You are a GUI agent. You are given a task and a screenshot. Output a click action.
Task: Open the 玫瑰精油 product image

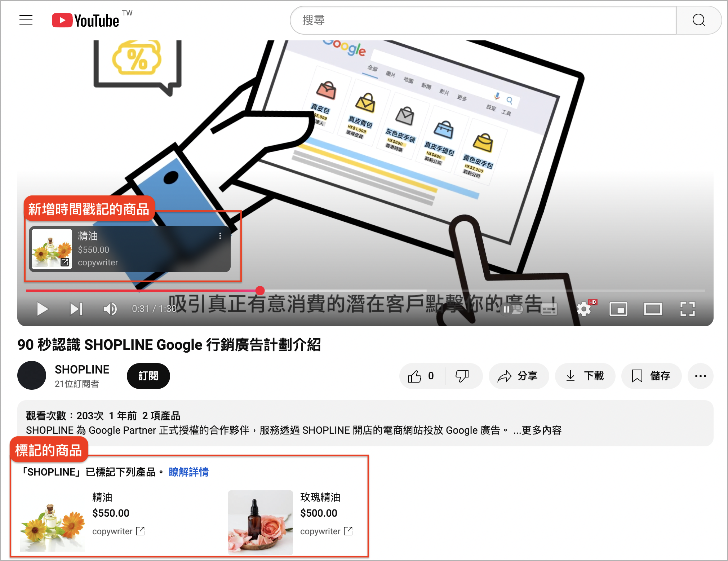(x=261, y=523)
